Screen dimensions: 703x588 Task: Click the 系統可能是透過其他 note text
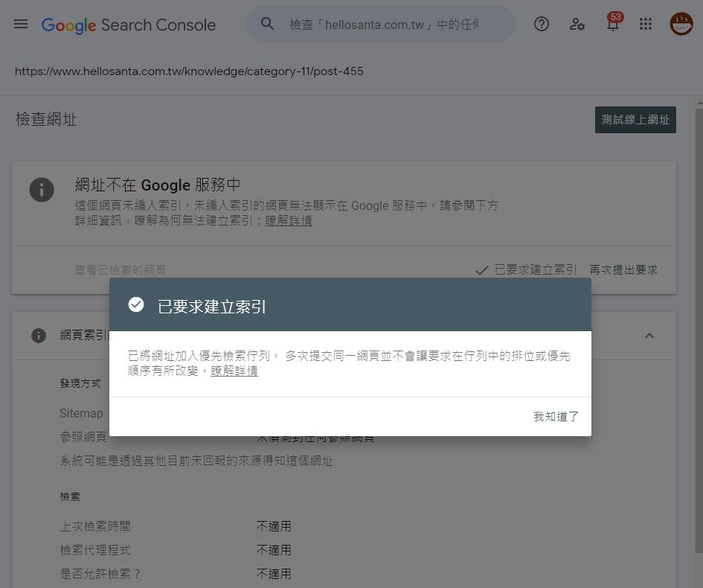tap(196, 461)
